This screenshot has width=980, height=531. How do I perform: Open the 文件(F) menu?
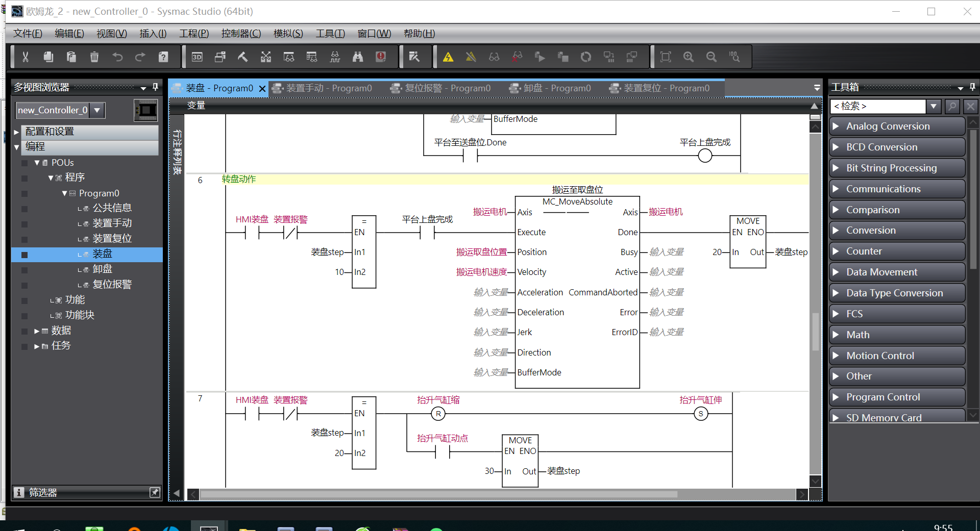click(28, 33)
